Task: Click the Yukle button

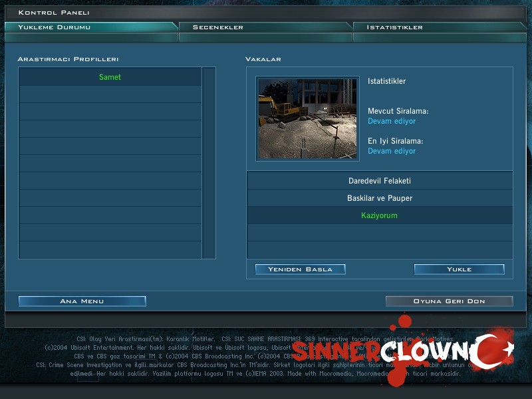Action: click(459, 269)
